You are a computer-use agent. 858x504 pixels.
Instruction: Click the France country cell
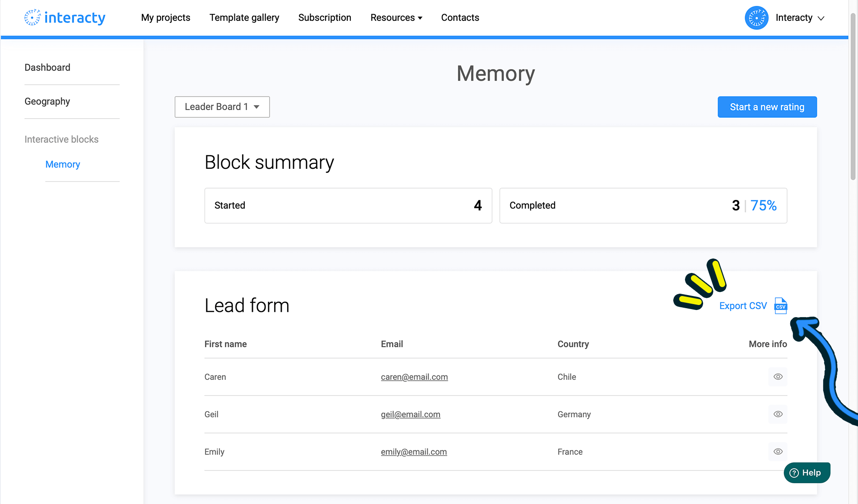click(570, 452)
